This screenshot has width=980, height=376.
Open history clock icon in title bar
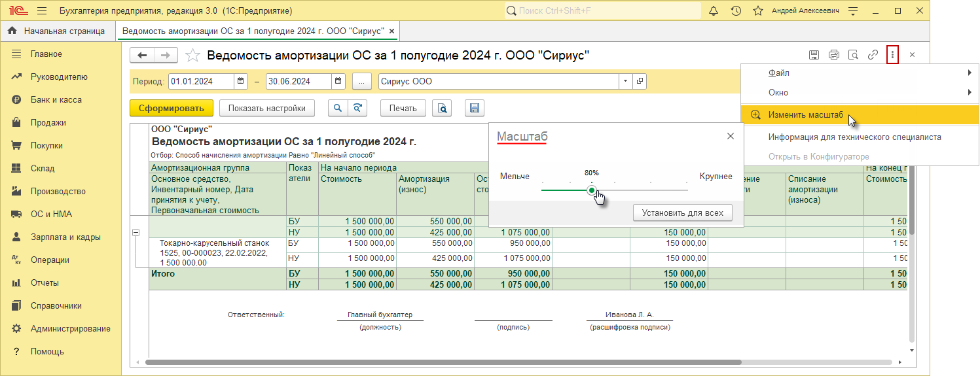(x=736, y=11)
